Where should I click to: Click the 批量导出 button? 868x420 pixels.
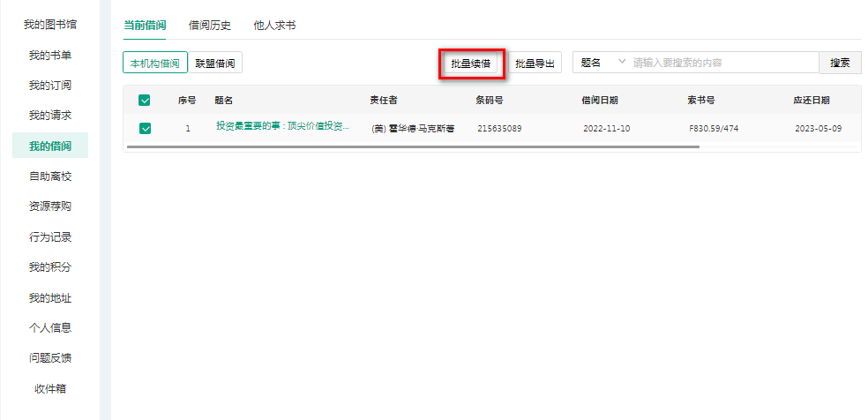click(535, 64)
